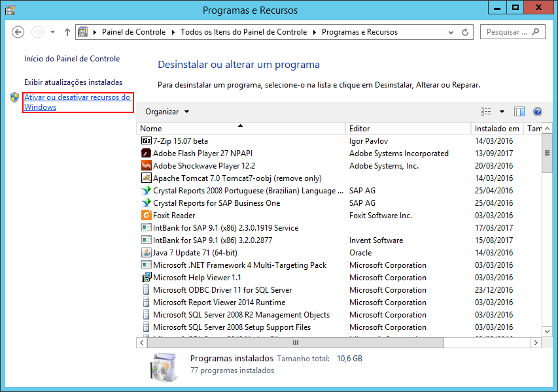Image resolution: width=558 pixels, height=392 pixels.
Task: Click the window system icon in the title bar
Action: point(10,10)
